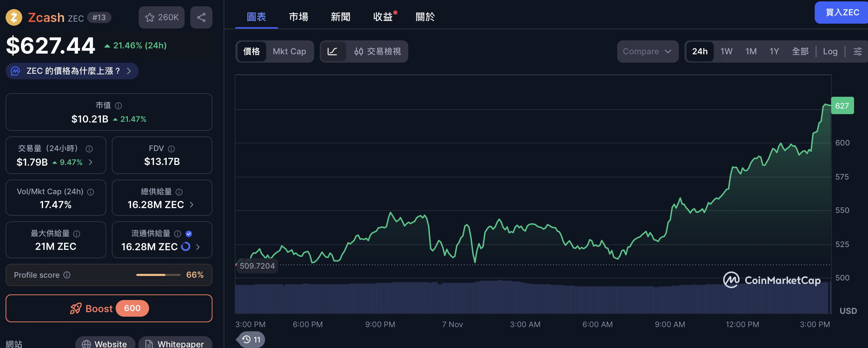Open chart settings sliders icon
This screenshot has height=348, width=868.
click(858, 52)
